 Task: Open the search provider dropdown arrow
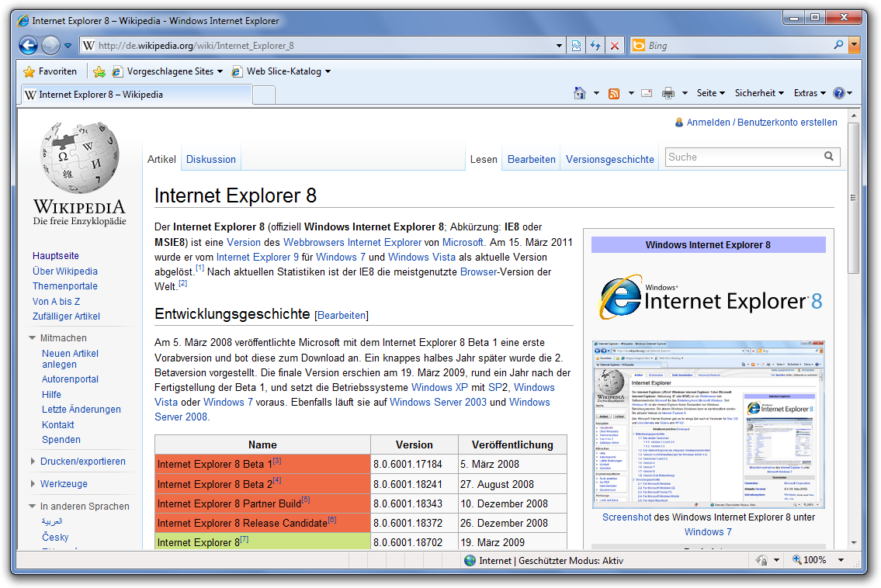(x=854, y=45)
